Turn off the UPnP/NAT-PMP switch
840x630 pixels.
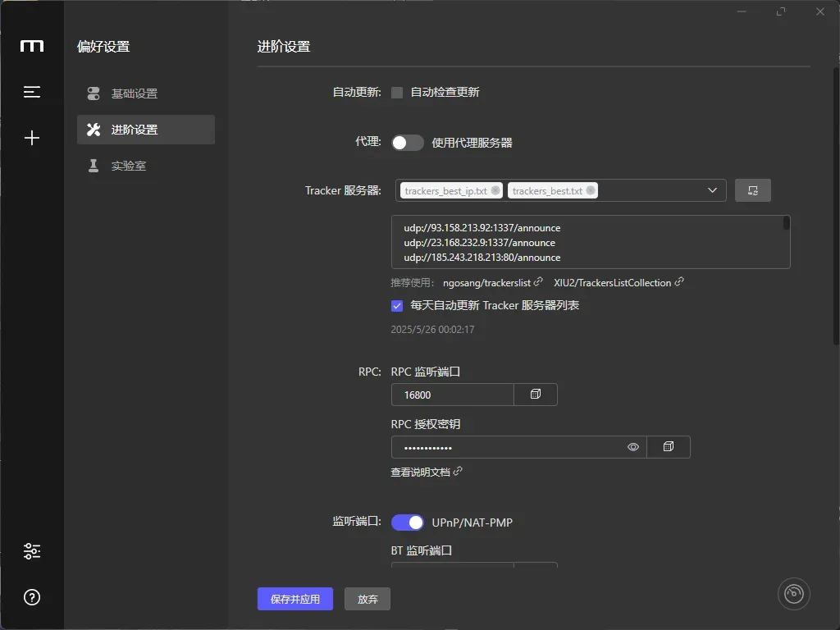point(407,523)
